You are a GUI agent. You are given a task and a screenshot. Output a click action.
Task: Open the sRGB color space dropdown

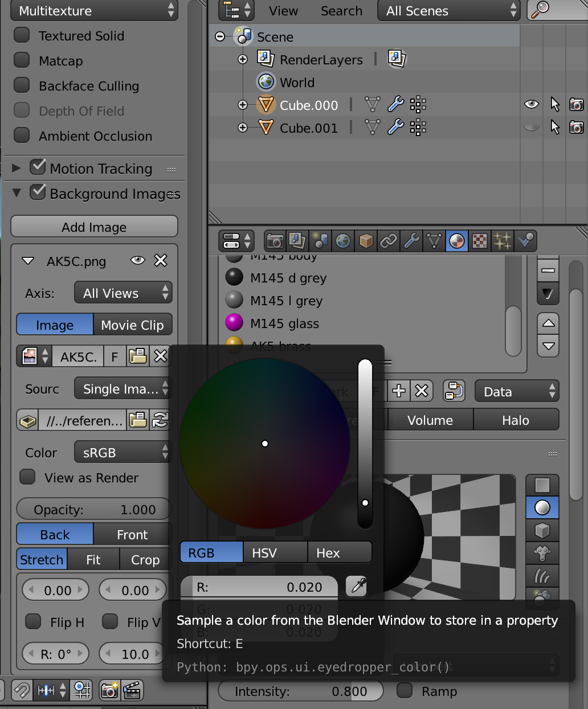(122, 452)
